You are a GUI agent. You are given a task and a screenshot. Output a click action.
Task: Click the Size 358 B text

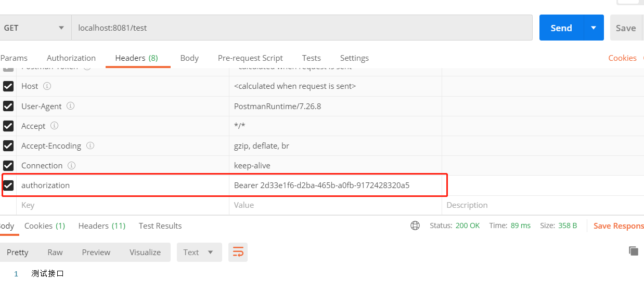(x=558, y=226)
